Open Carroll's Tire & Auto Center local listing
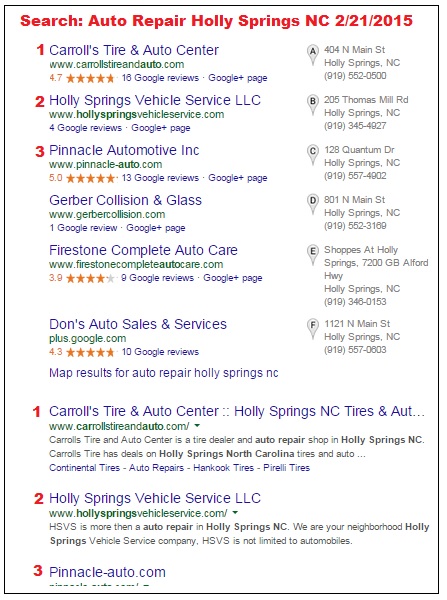Screen dimensions: 447x600 [x=134, y=50]
